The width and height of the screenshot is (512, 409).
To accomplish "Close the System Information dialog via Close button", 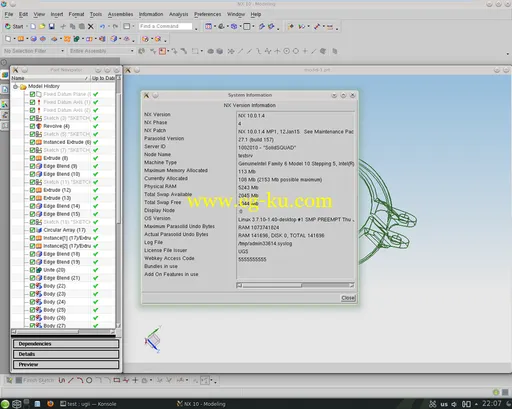I will (348, 298).
